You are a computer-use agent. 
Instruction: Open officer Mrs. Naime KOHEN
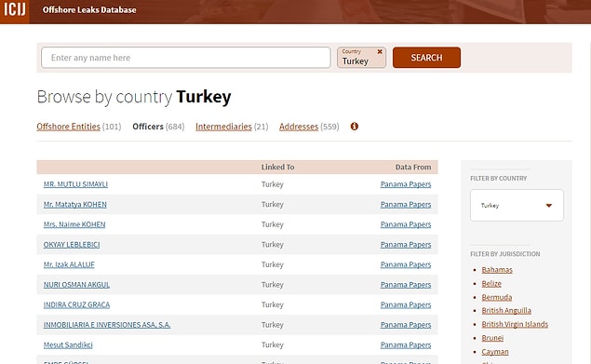coord(74,224)
